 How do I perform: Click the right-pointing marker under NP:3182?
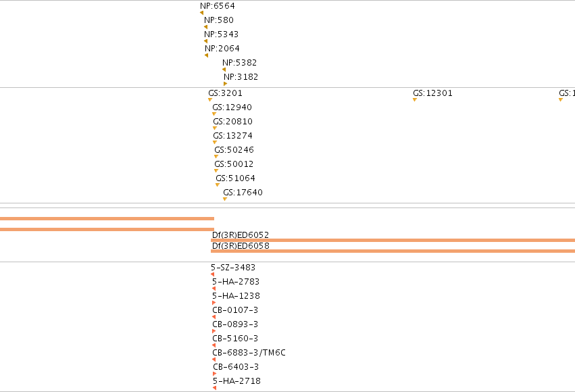pyautogui.click(x=225, y=84)
